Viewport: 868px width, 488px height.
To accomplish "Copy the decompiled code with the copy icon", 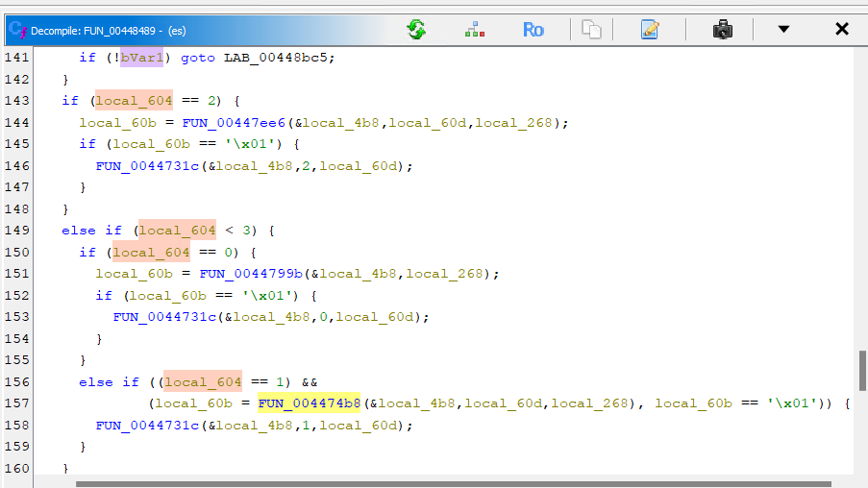I will pyautogui.click(x=591, y=30).
